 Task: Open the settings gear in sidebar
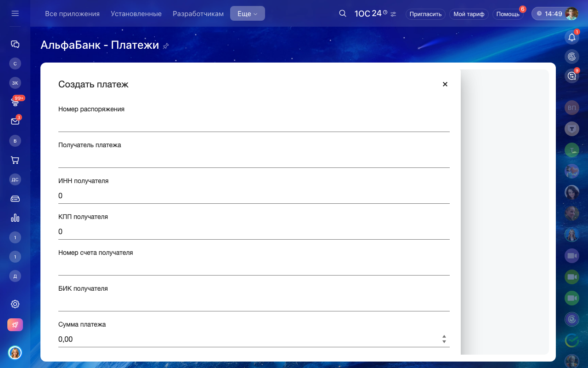pyautogui.click(x=15, y=304)
